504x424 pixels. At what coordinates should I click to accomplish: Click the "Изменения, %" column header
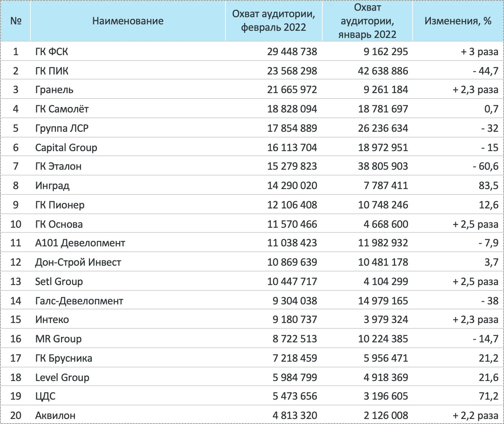tap(458, 21)
